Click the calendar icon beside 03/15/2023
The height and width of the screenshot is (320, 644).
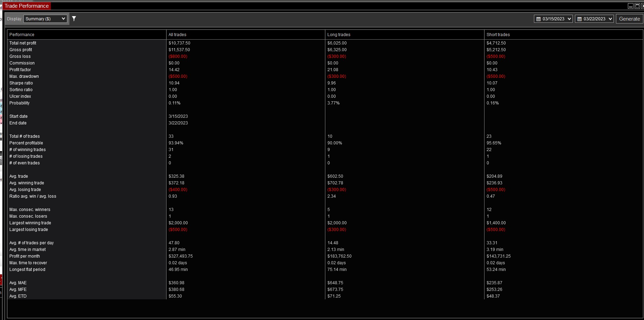pos(538,19)
